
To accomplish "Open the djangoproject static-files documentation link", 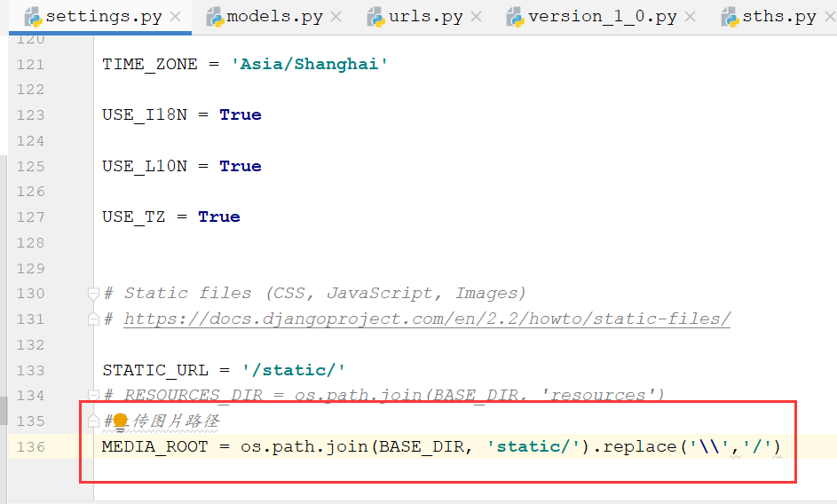I will click(427, 319).
